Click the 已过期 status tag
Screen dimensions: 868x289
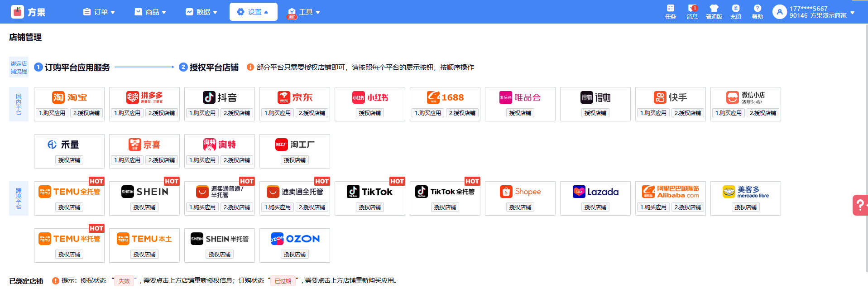click(x=283, y=281)
